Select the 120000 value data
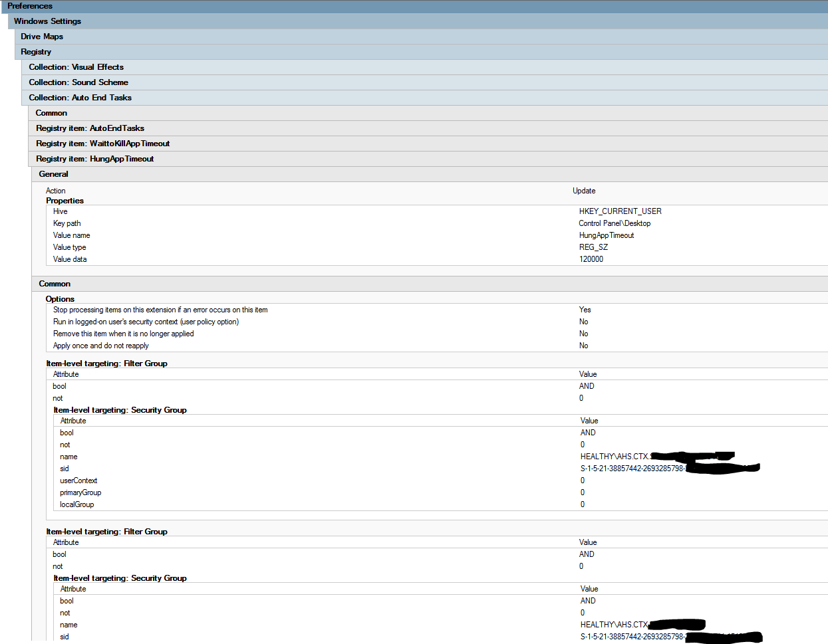Image resolution: width=828 pixels, height=644 pixels. (x=591, y=259)
